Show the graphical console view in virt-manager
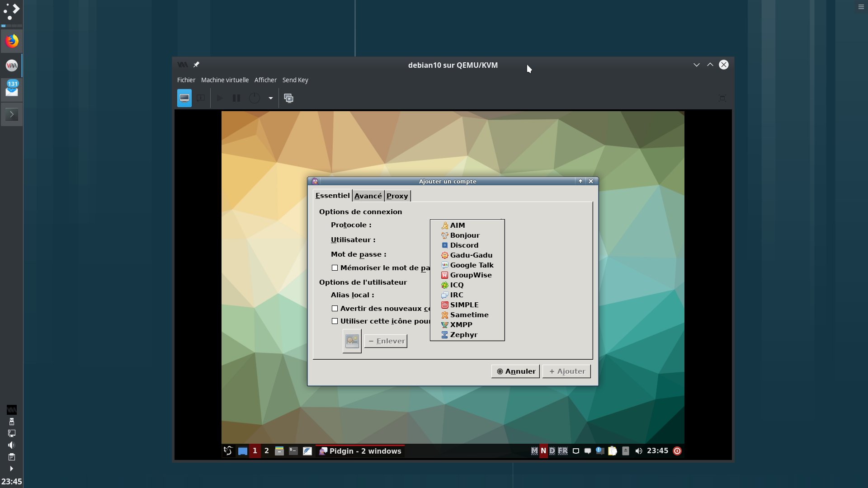868x488 pixels. 184,98
